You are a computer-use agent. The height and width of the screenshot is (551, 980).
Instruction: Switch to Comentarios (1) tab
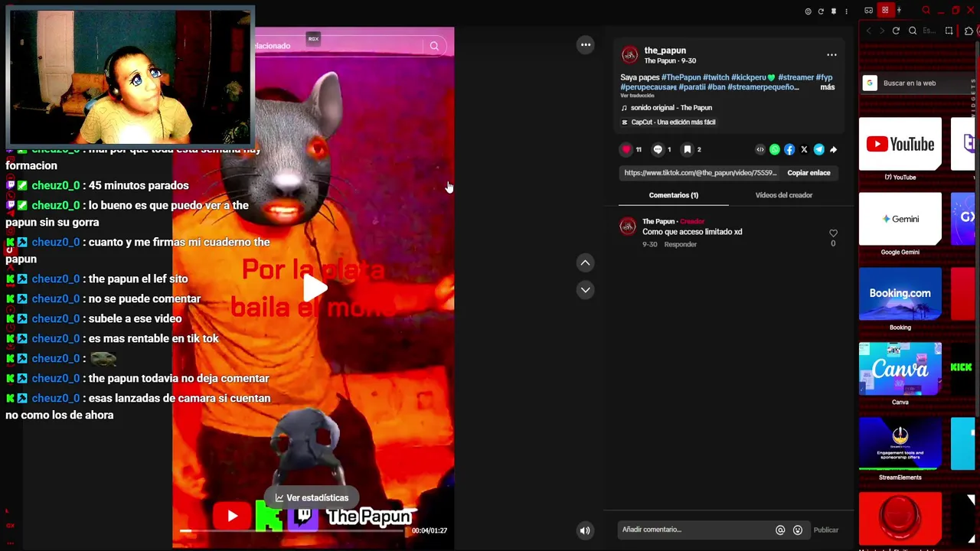[x=674, y=195]
